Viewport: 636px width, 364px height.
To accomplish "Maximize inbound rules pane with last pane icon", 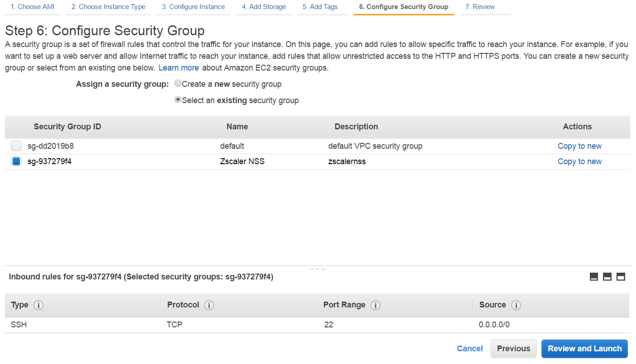I will tap(621, 276).
